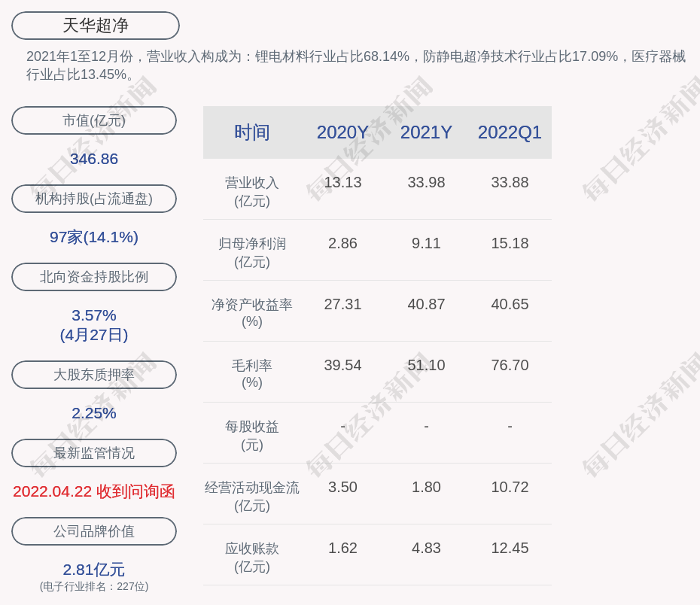Select the 2022Q1 column header
Image resolution: width=700 pixels, height=605 pixels.
coord(510,132)
